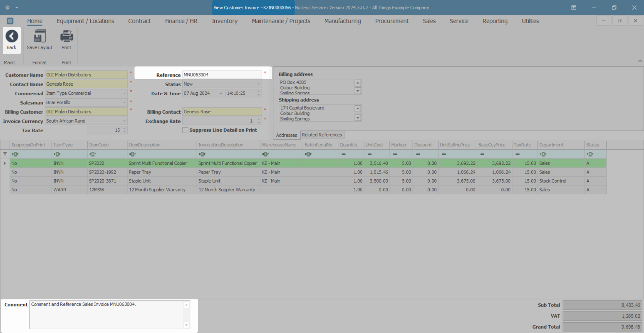
Task: Select the Addresses tab
Action: point(286,135)
